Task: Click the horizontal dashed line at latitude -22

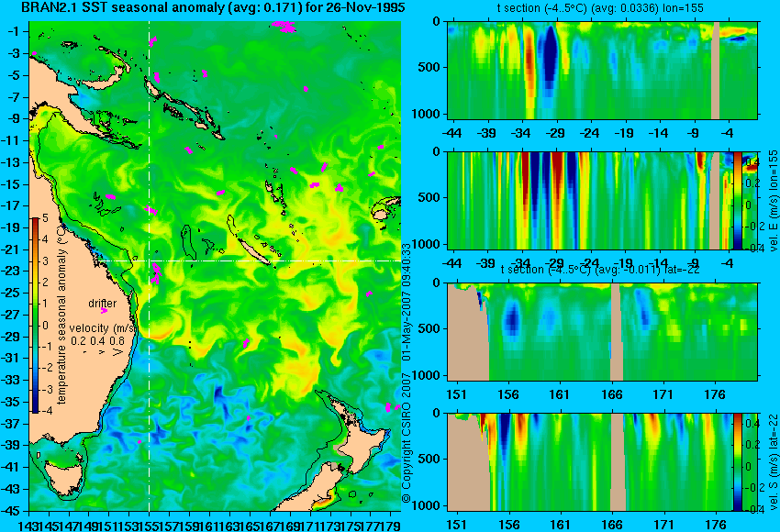Action: (250, 260)
